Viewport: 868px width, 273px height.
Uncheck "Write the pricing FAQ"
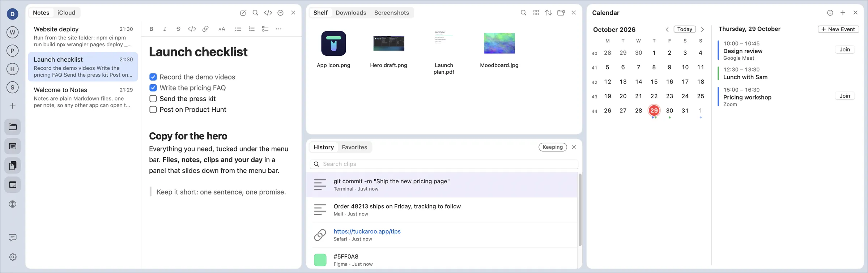[153, 88]
